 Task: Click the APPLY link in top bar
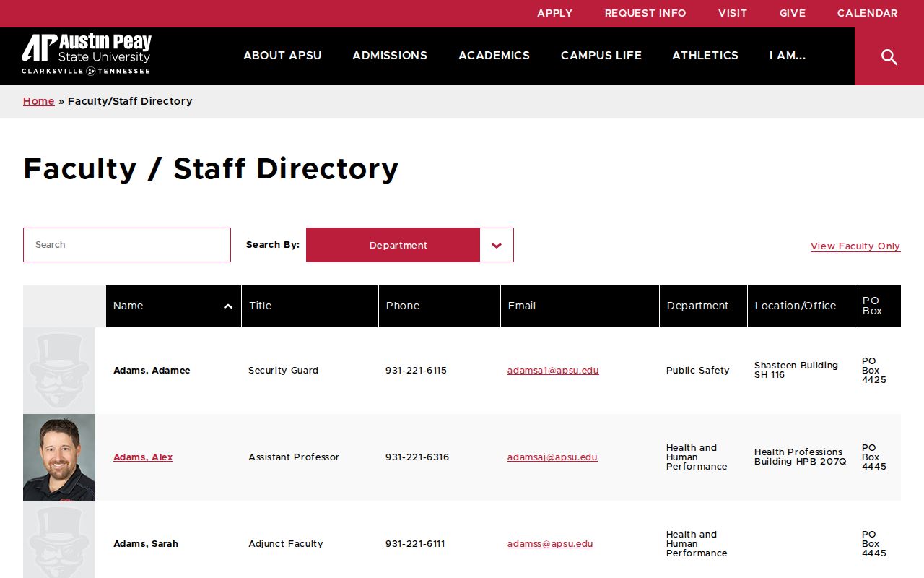(554, 13)
